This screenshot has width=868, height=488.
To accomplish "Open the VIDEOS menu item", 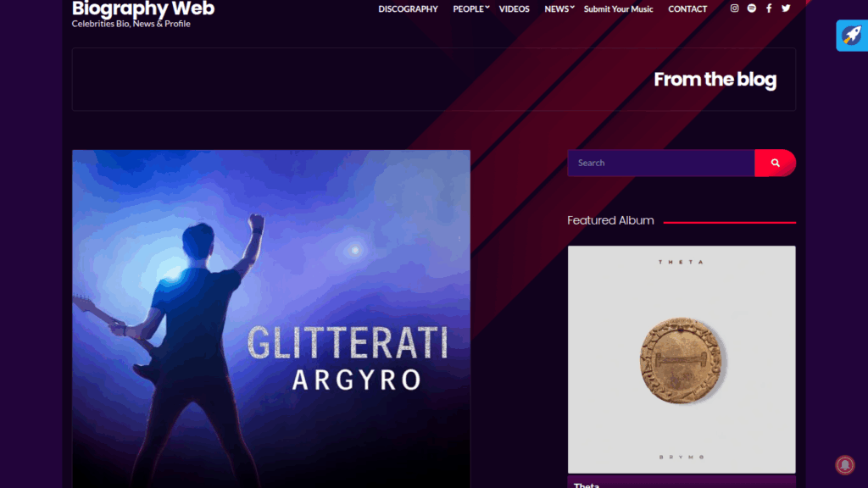I will point(514,8).
